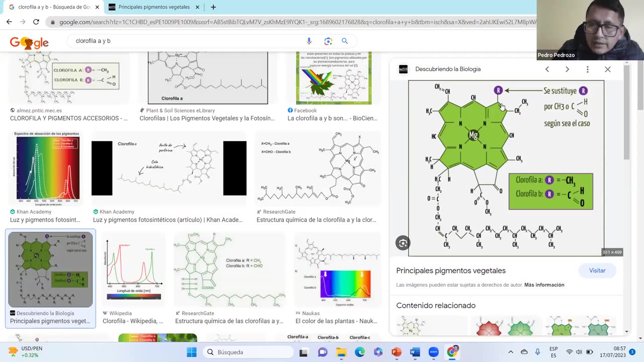
Task: Click OneDrive cloud tray icon
Action: pyautogui.click(x=524, y=352)
